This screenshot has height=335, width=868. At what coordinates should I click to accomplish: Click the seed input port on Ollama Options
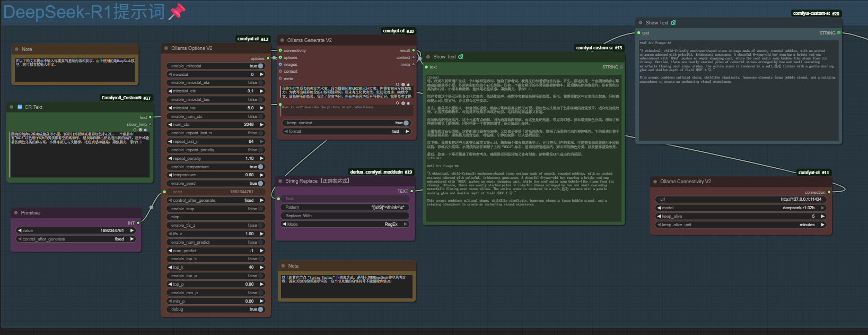tap(164, 192)
